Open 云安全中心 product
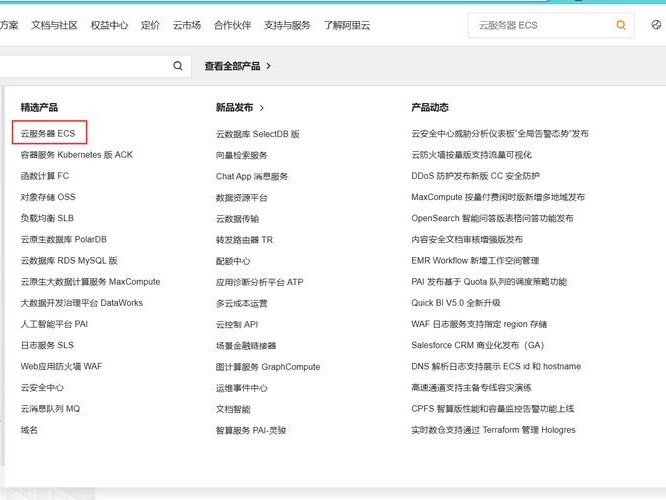Image resolution: width=666 pixels, height=500 pixels. [x=42, y=387]
